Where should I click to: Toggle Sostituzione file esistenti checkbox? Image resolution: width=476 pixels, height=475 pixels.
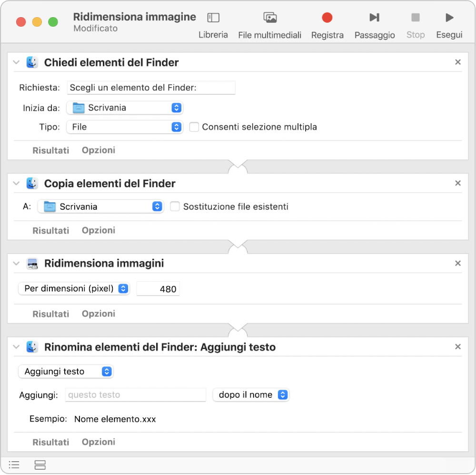coord(175,207)
